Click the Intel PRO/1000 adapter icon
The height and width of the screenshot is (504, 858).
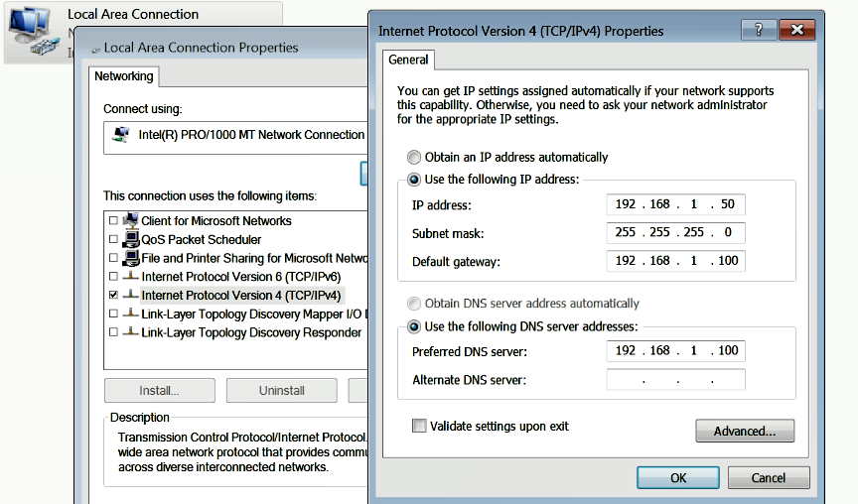pyautogui.click(x=120, y=134)
